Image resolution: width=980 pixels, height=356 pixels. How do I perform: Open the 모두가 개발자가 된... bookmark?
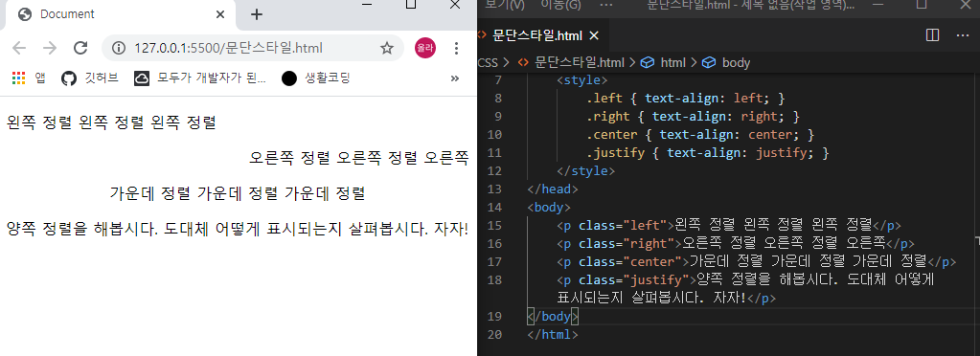200,78
